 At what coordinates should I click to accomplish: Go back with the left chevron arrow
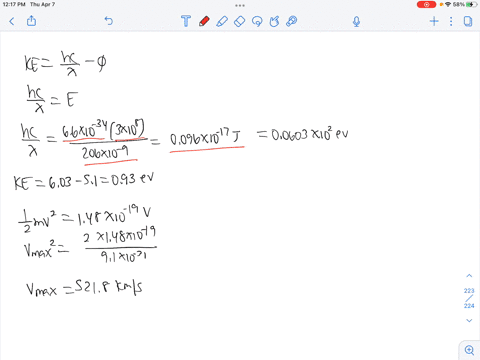click(12, 22)
